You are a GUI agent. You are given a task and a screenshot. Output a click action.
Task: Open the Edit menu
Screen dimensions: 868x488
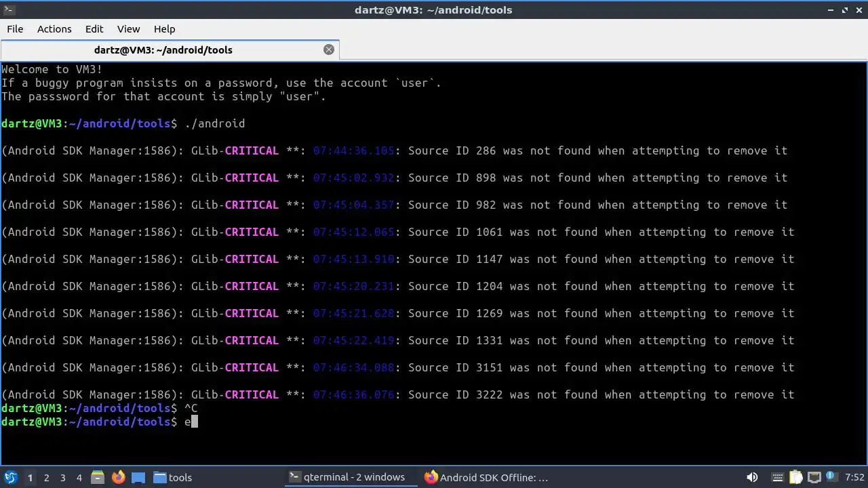point(94,29)
